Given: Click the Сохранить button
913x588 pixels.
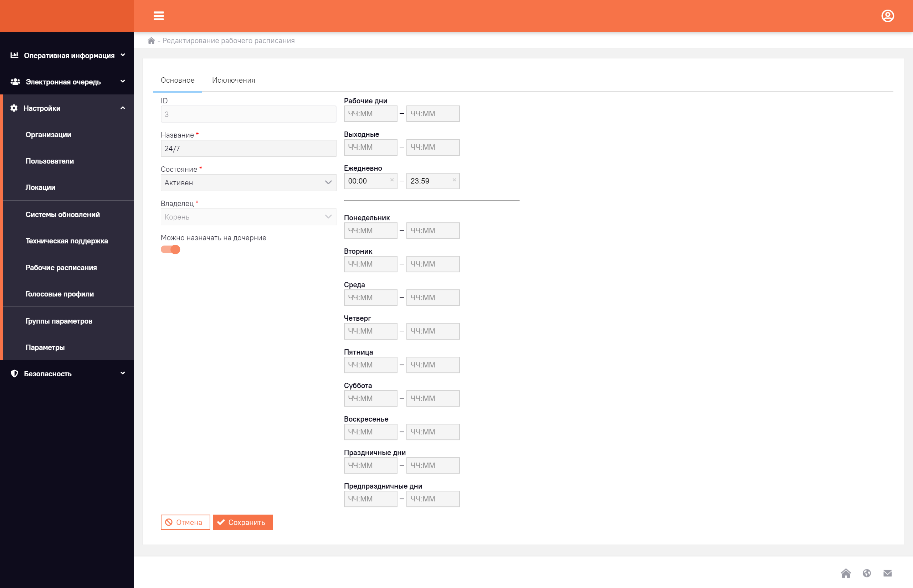Looking at the screenshot, I should [243, 522].
